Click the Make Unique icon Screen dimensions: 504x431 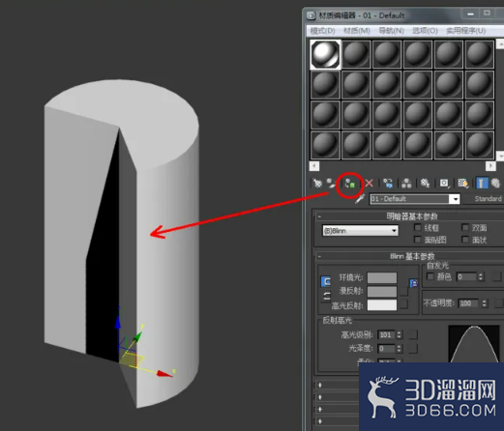pyautogui.click(x=406, y=184)
